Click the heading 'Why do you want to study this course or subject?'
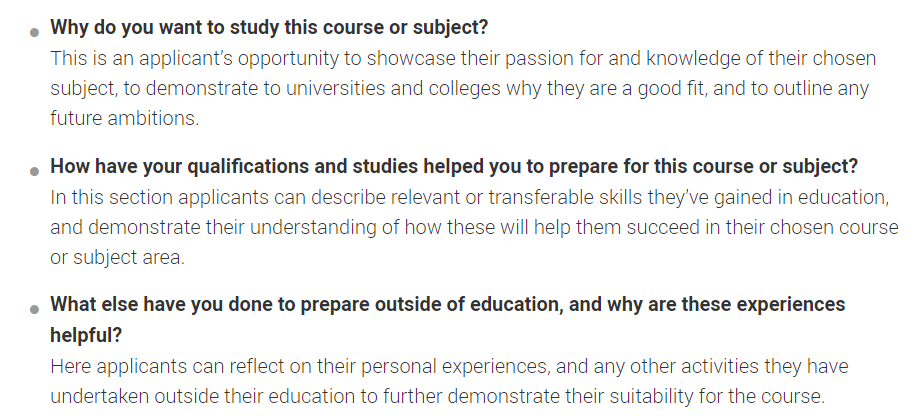 (269, 28)
